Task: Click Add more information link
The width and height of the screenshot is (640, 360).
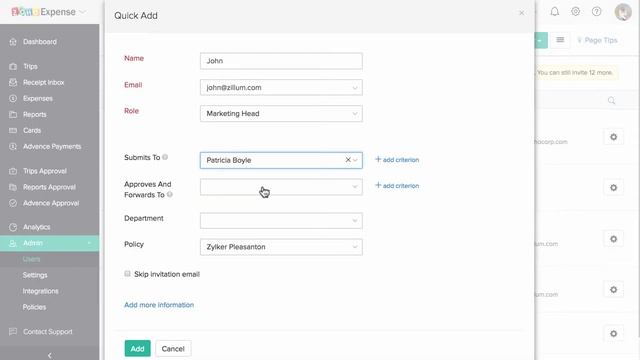Action: 159,305
